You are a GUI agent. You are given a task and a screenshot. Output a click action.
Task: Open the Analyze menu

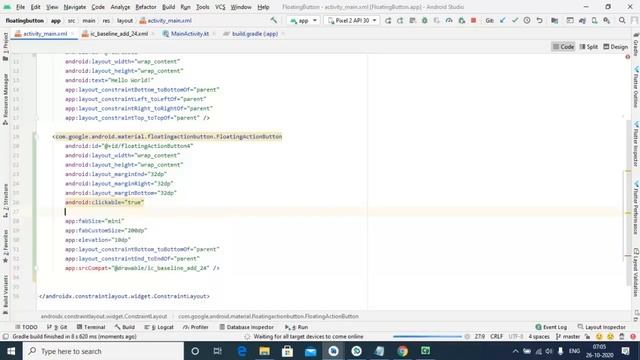tap(120, 7)
